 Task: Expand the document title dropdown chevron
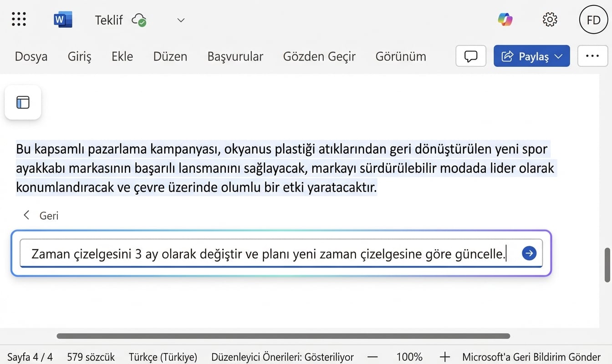180,20
